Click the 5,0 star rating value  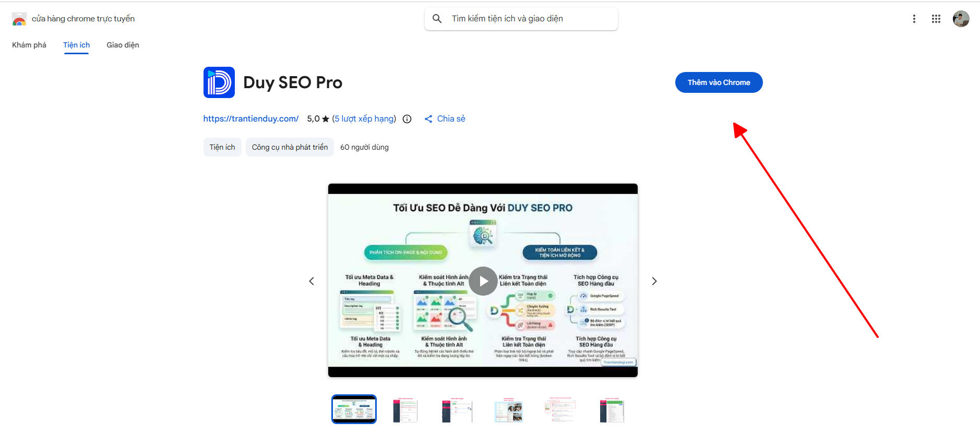(318, 119)
